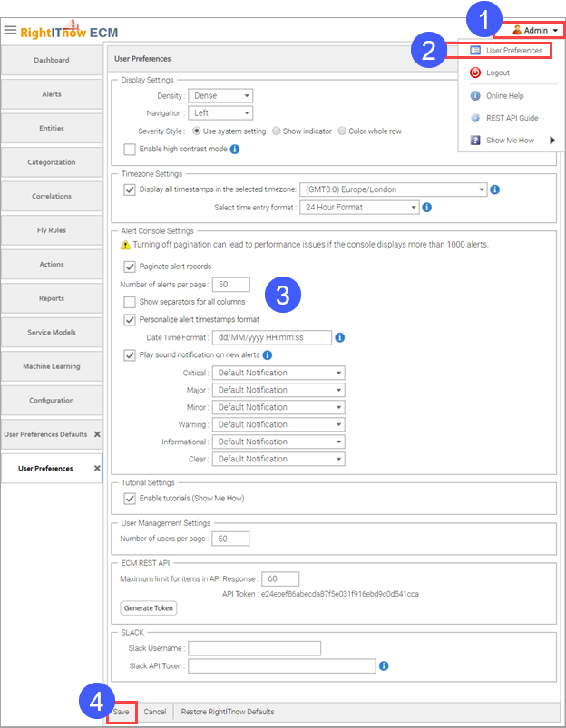Open Machine Learning sidebar section

coord(52,366)
